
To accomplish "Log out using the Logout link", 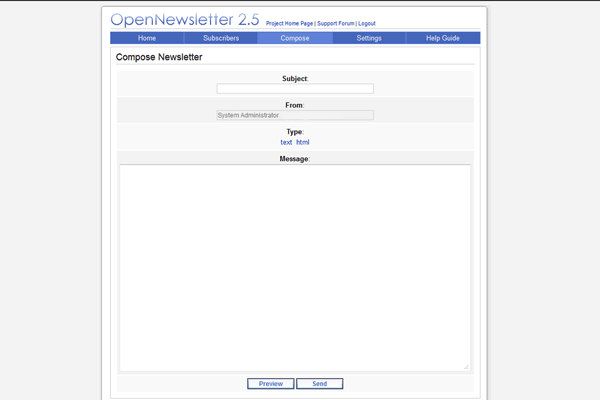I will click(367, 23).
